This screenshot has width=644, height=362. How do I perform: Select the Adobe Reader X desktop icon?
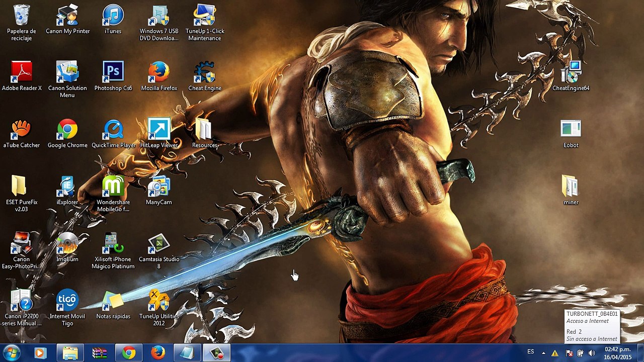point(22,76)
